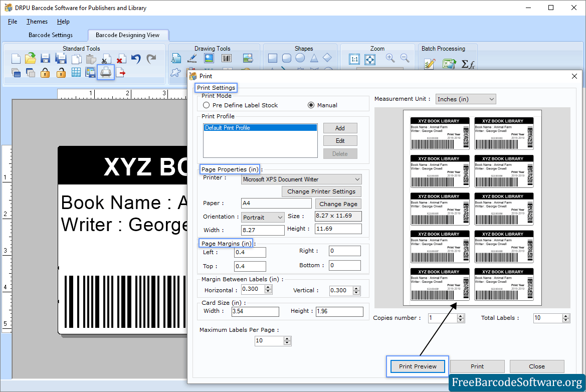Screen dimensions: 586x392
Task: Open the Themes menu
Action: [37, 22]
